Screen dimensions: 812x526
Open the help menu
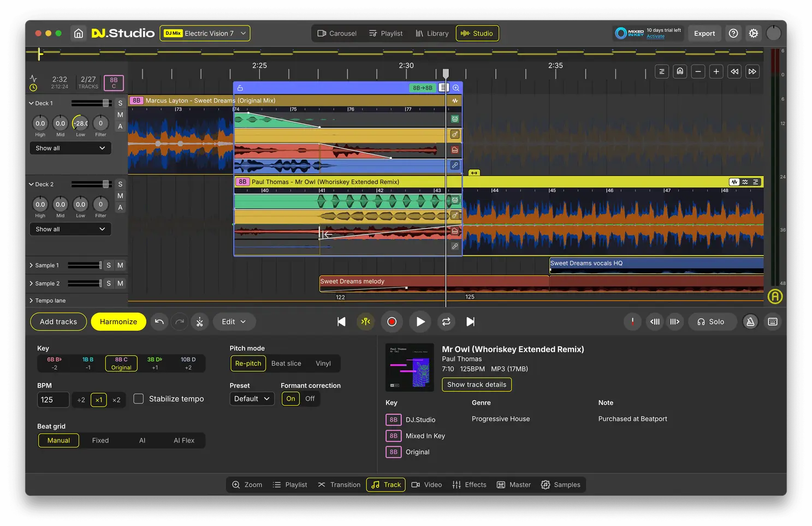point(733,33)
